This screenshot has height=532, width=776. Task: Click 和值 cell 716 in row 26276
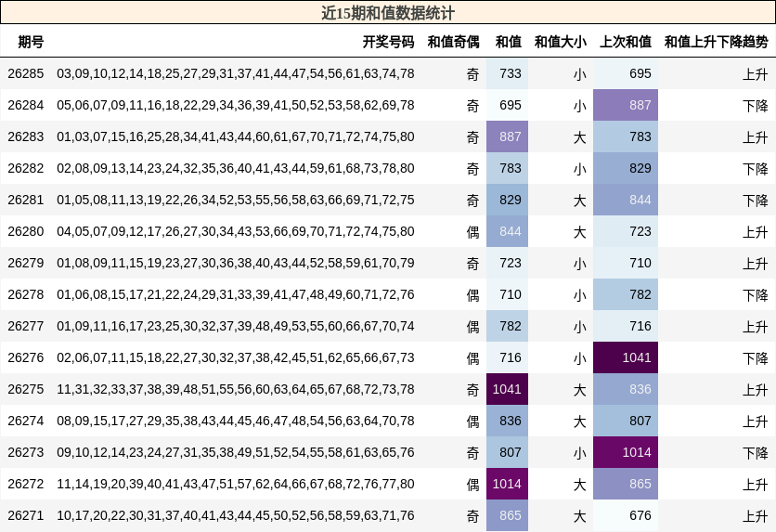[x=507, y=357]
